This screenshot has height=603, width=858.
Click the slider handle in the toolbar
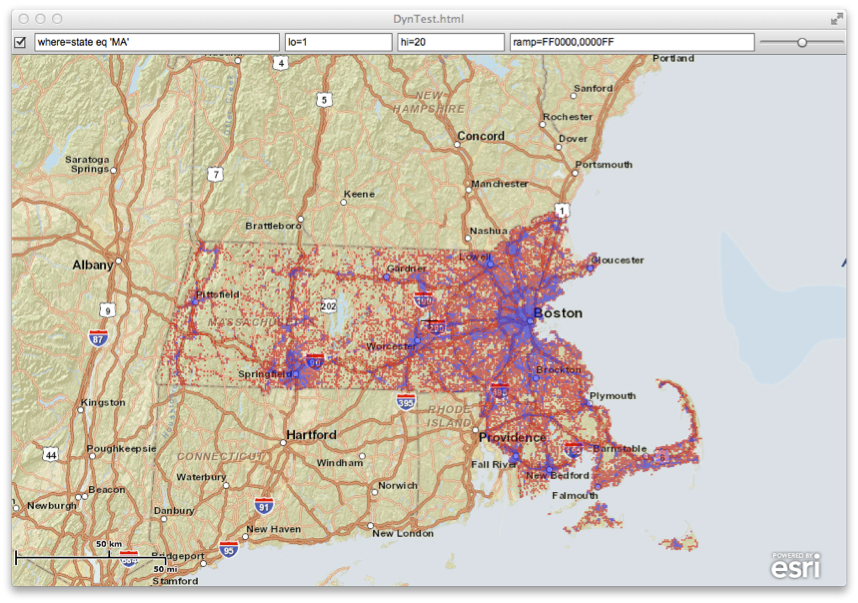coord(800,41)
